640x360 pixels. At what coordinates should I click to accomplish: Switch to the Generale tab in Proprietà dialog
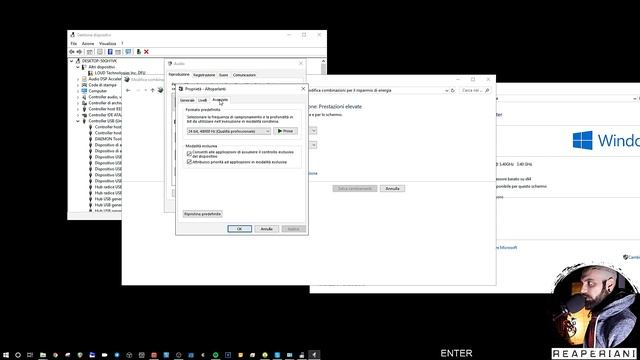(187, 100)
